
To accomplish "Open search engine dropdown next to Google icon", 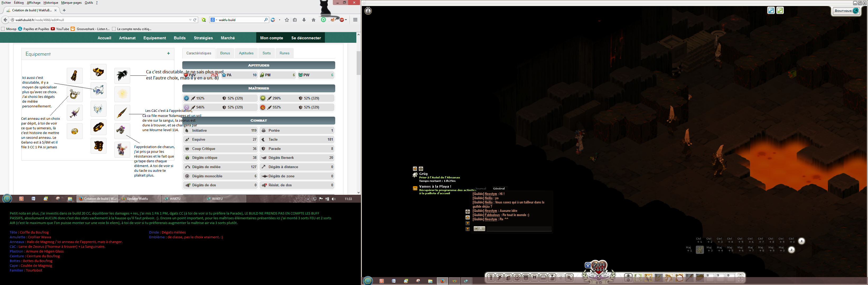I will point(216,20).
